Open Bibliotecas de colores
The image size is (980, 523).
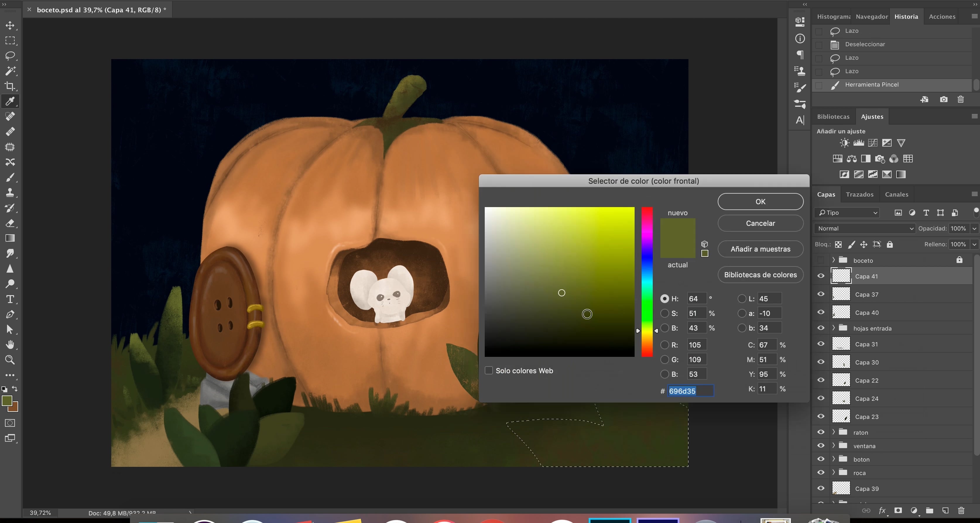click(x=760, y=275)
